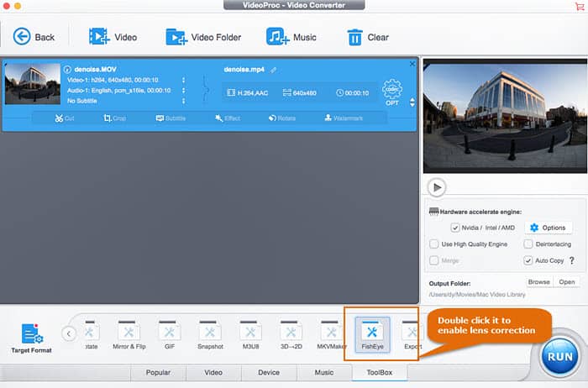Expand the Video-1 track selector
The width and height of the screenshot is (588, 388).
183,80
